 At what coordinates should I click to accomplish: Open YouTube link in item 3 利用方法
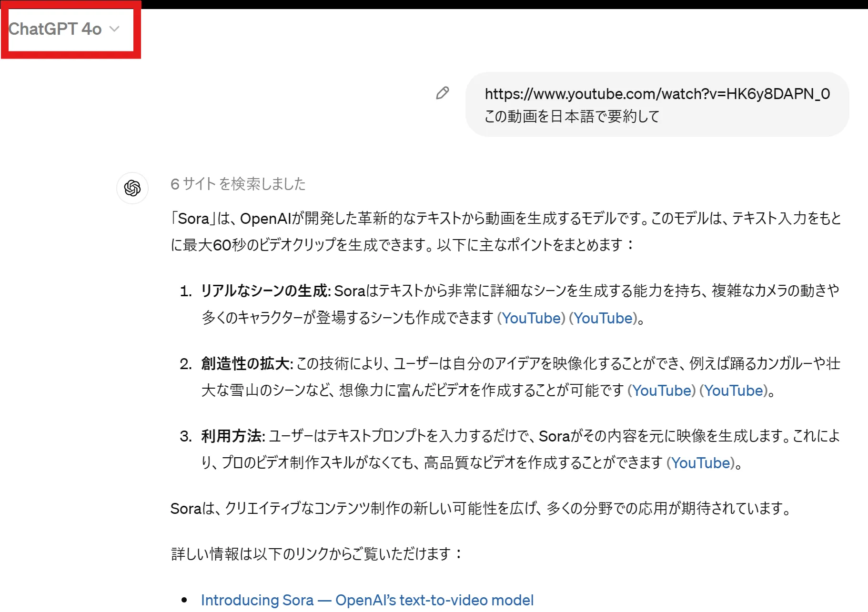pos(701,463)
